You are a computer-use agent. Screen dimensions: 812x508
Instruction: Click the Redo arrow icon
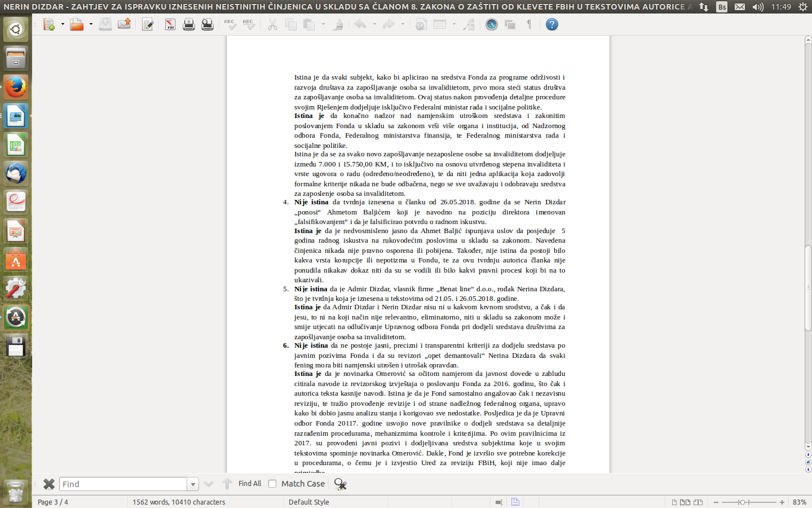click(x=389, y=24)
